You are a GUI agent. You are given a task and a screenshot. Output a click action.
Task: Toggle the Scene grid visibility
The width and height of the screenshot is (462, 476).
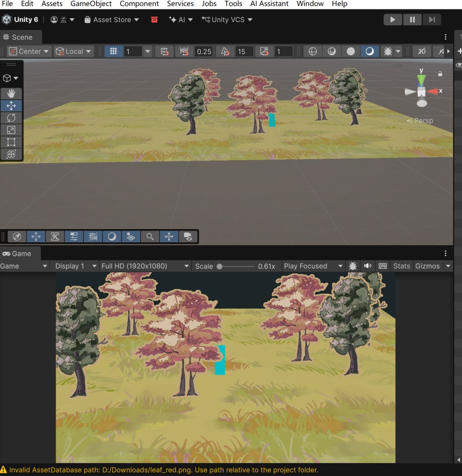point(113,51)
